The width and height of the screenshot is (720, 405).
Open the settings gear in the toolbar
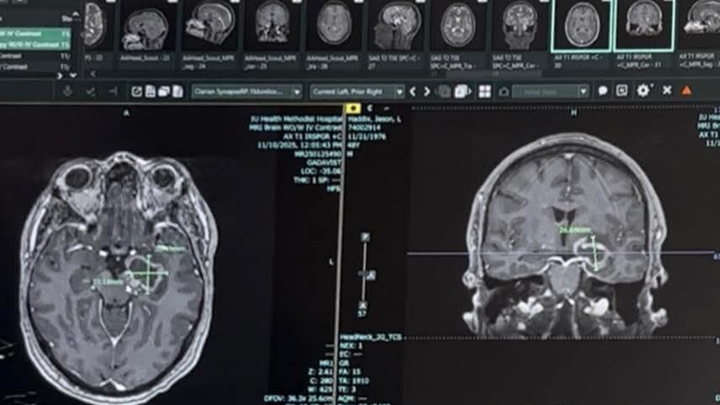[643, 91]
